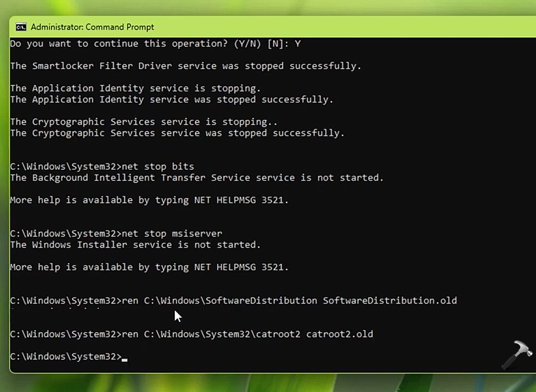This screenshot has width=536, height=392.
Task: Click the Smartlocker Filter Driver stopped message
Action: click(x=185, y=66)
